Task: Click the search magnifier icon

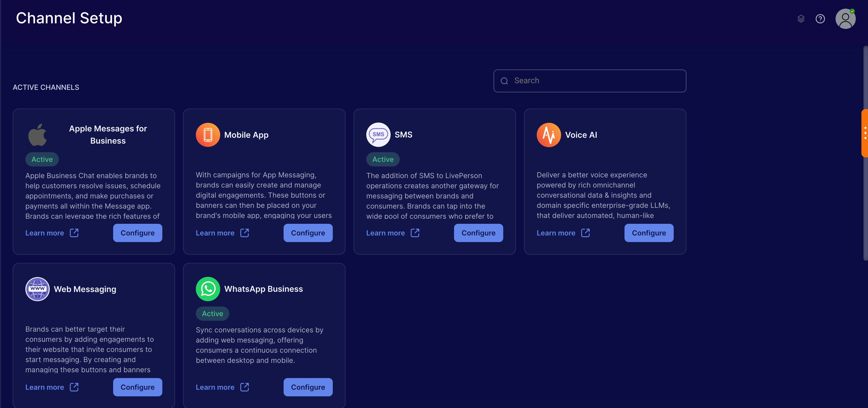Action: [504, 81]
